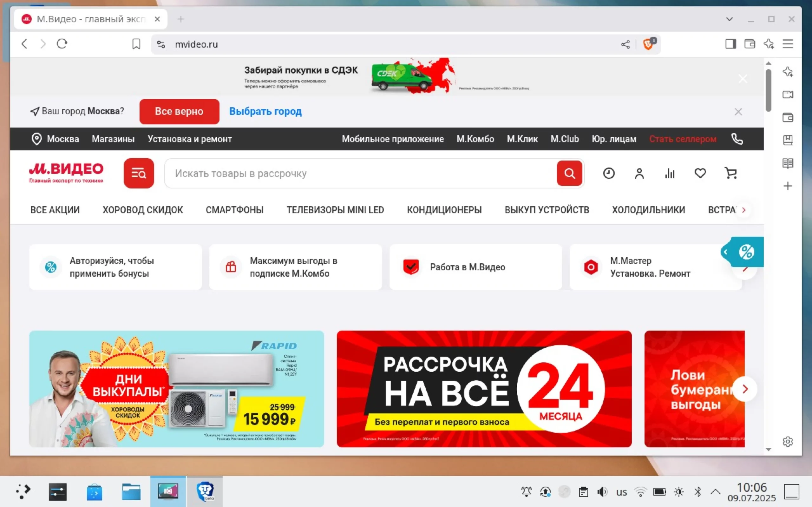Click the Выбрать город link

(x=265, y=111)
